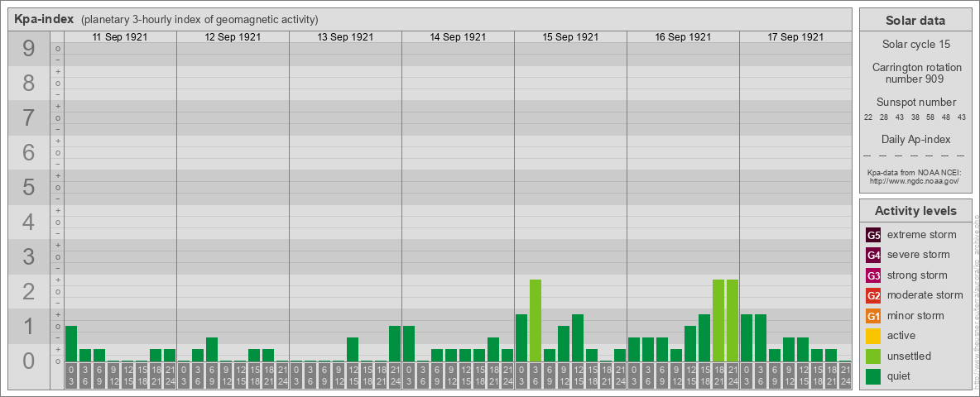Click the Kp level 5 axis label
980x397 pixels.
coord(29,188)
